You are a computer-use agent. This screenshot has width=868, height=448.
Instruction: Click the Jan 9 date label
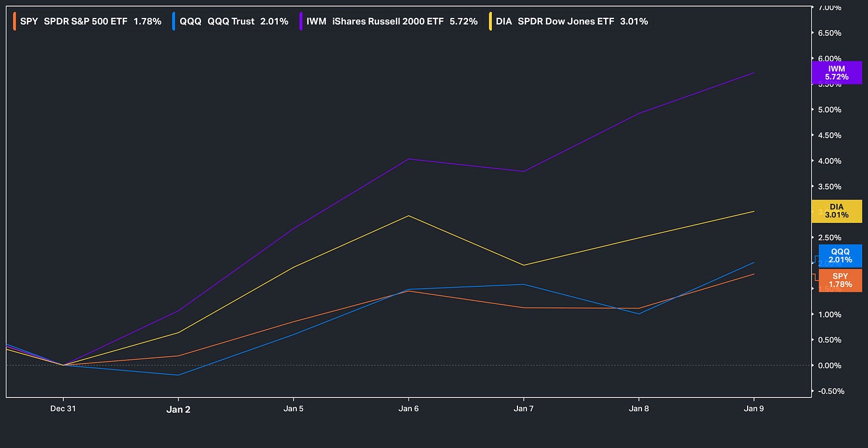click(754, 409)
